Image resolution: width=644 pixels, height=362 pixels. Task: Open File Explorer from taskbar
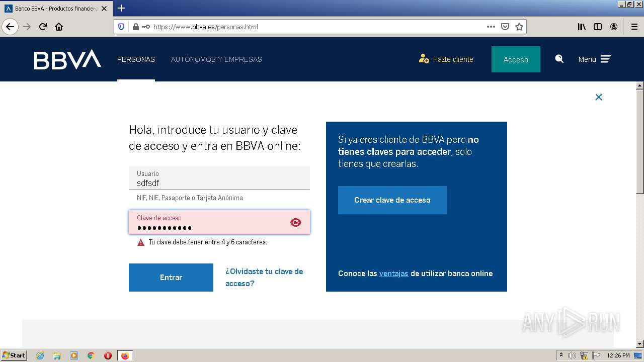click(57, 355)
